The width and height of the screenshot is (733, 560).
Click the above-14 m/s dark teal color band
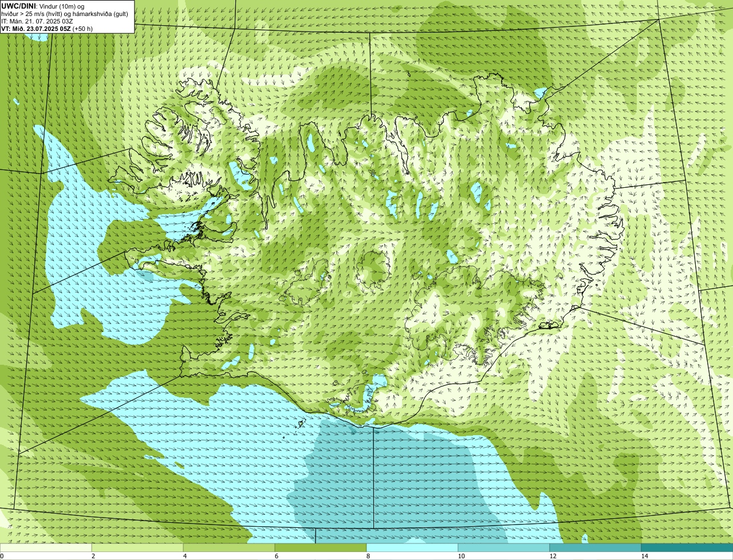pyautogui.click(x=687, y=547)
